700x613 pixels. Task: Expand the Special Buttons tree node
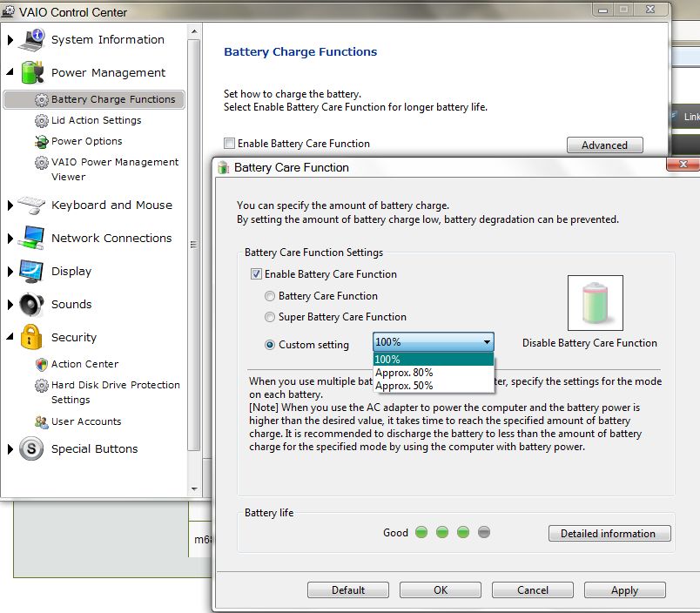10,449
